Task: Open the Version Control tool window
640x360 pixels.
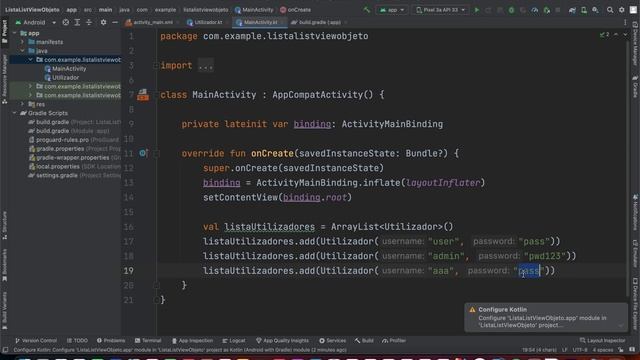Action: (36, 340)
